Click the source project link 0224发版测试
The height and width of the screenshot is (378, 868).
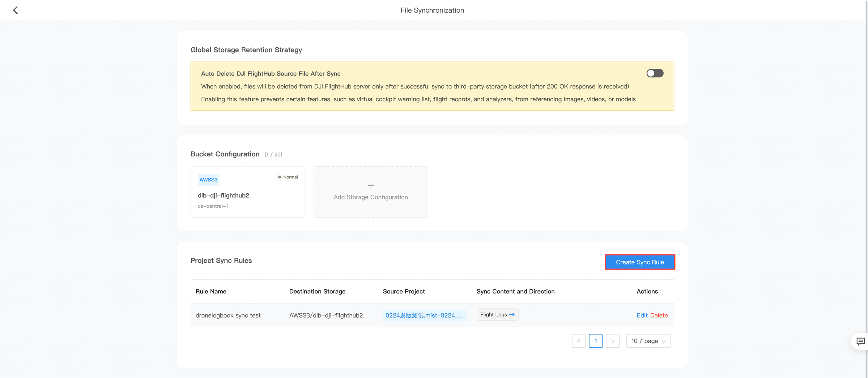point(424,315)
